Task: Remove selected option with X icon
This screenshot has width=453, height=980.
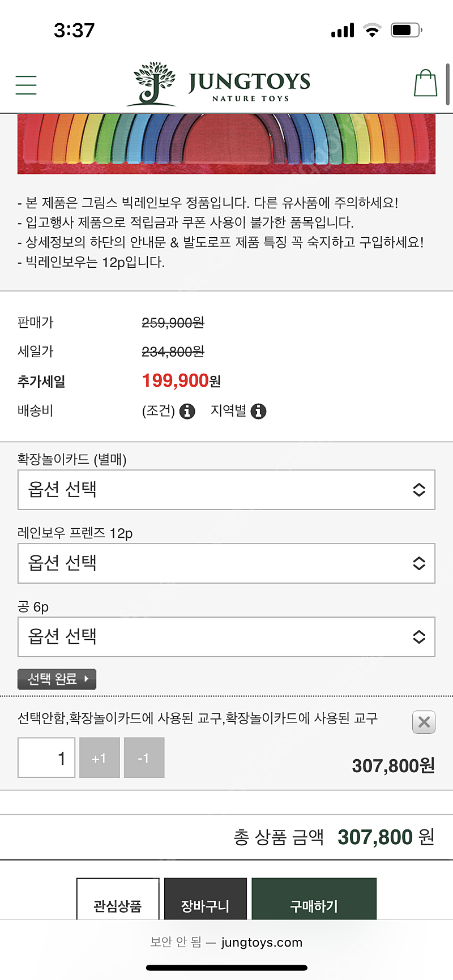Action: pyautogui.click(x=424, y=722)
